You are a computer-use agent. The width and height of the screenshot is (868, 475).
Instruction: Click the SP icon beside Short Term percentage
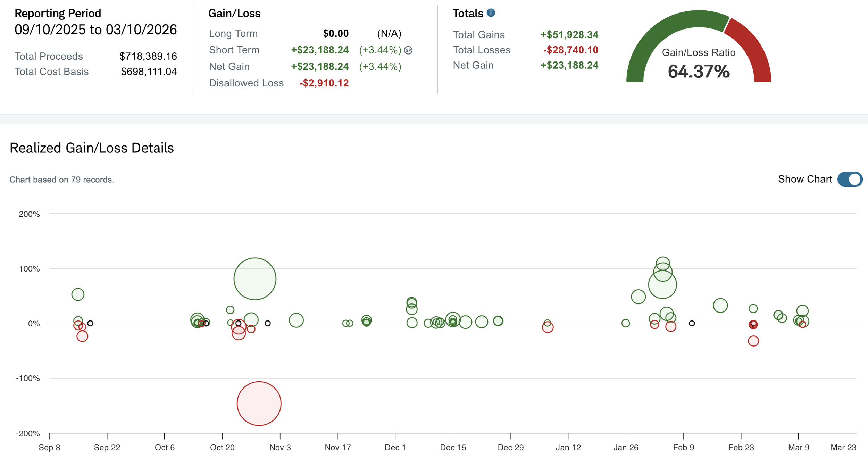[408, 50]
